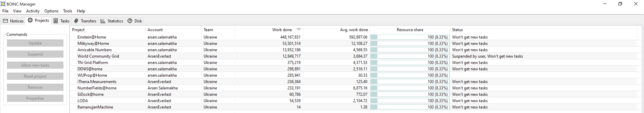Click the Allow new tasks button

tap(35, 65)
